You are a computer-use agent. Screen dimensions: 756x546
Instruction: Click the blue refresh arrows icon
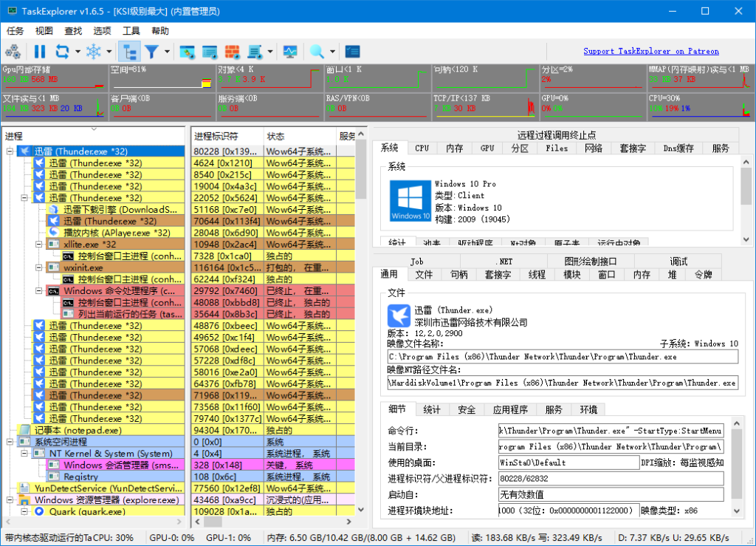[62, 51]
